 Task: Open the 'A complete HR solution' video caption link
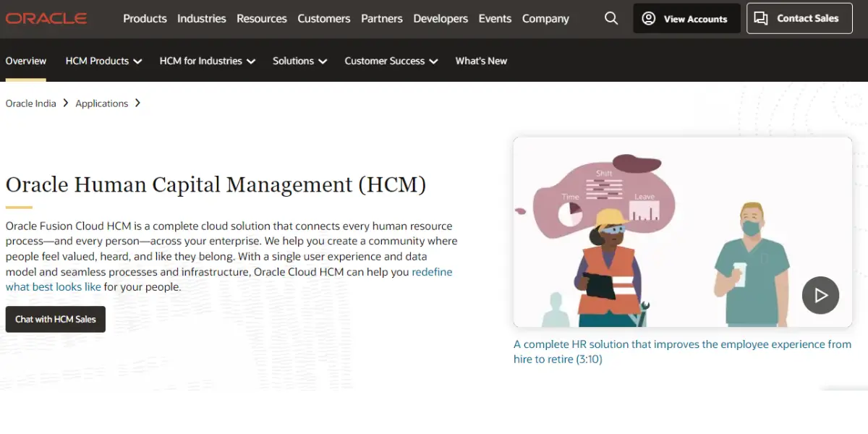pyautogui.click(x=682, y=352)
